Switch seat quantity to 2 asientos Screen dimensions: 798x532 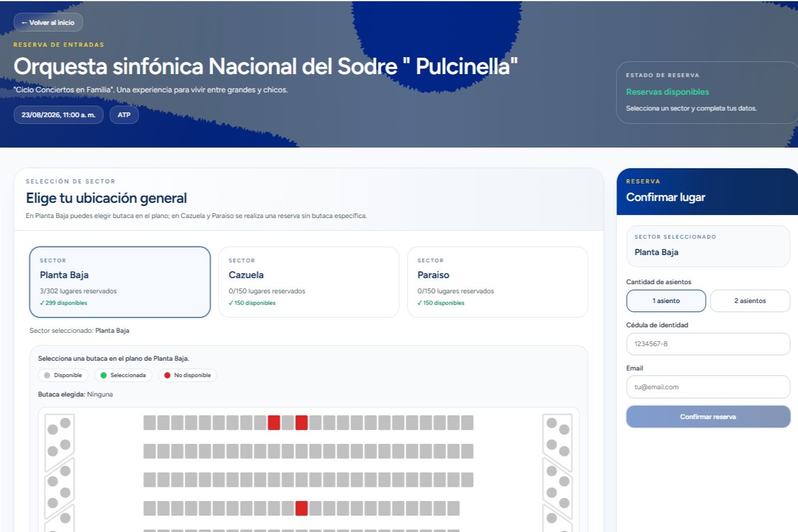[750, 301]
